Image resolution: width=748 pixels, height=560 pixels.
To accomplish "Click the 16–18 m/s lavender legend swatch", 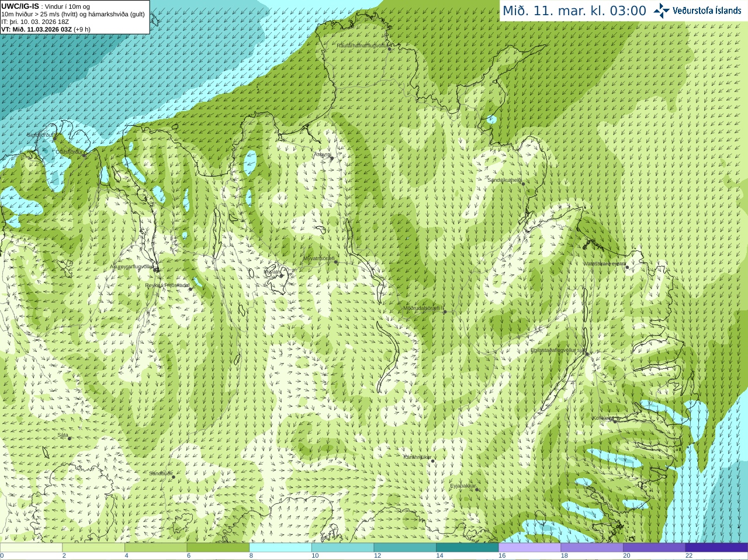I will [x=529, y=548].
